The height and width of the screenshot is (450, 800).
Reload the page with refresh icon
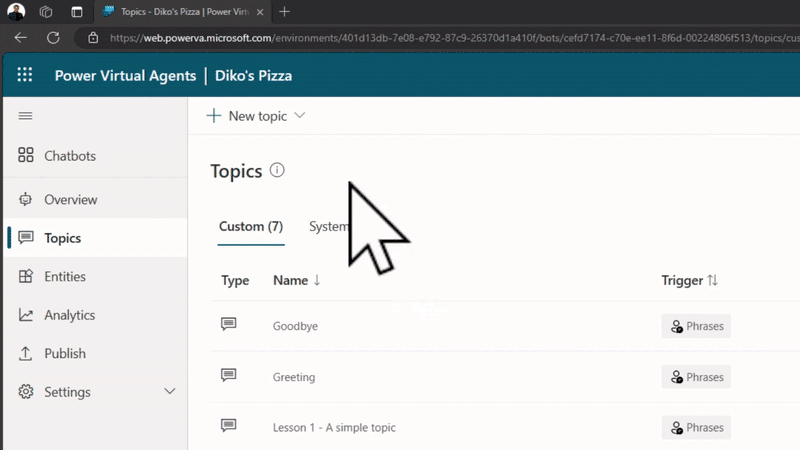pyautogui.click(x=53, y=38)
